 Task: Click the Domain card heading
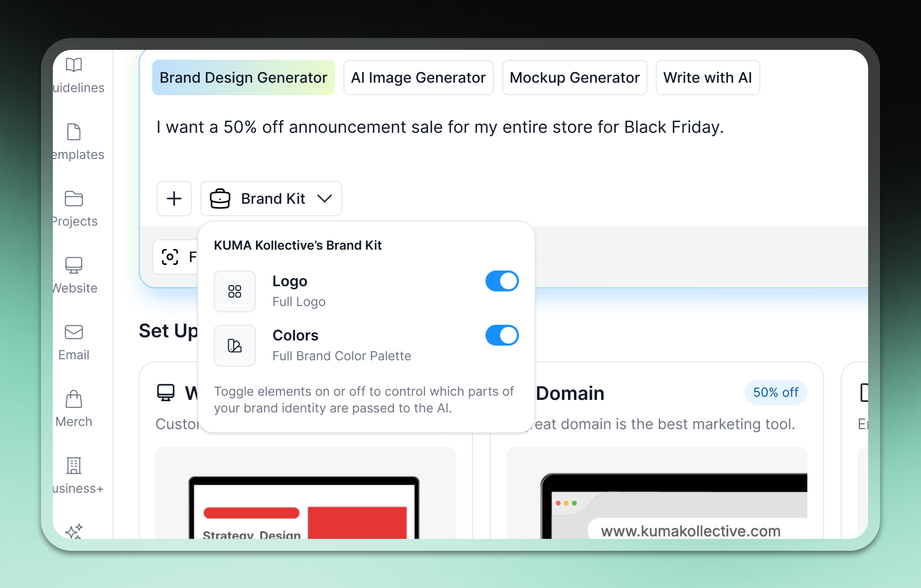tap(570, 393)
